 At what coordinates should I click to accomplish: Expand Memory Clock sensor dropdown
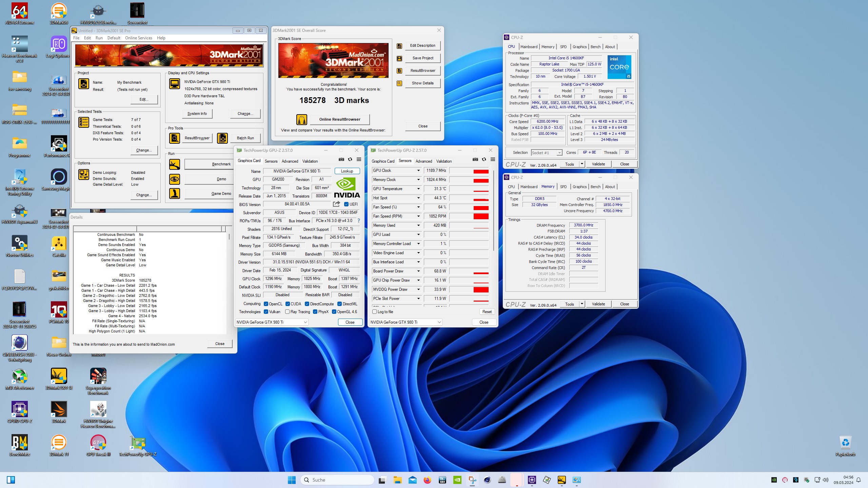tap(418, 180)
